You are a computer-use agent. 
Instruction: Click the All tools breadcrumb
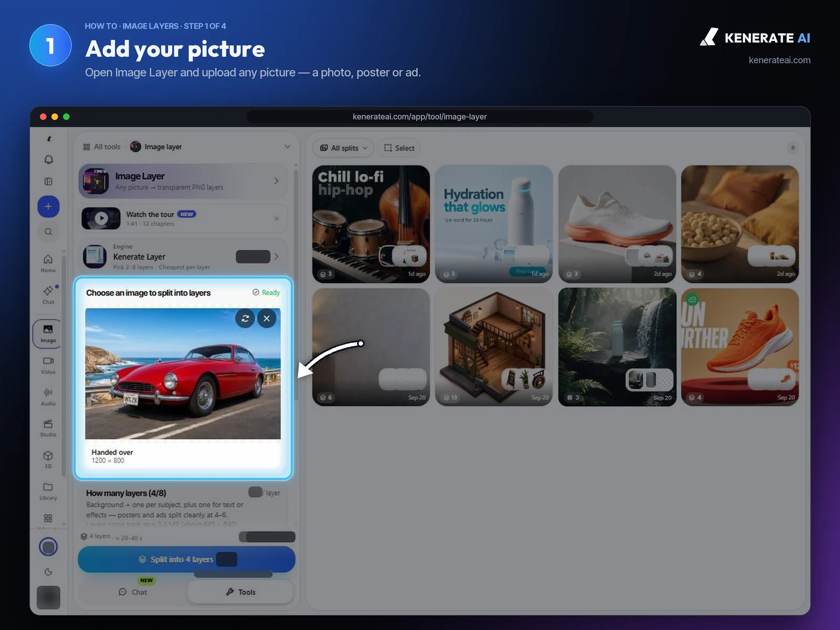102,147
